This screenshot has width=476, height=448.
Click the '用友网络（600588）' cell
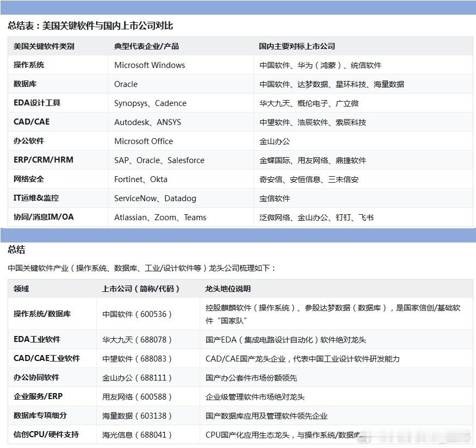(x=137, y=397)
